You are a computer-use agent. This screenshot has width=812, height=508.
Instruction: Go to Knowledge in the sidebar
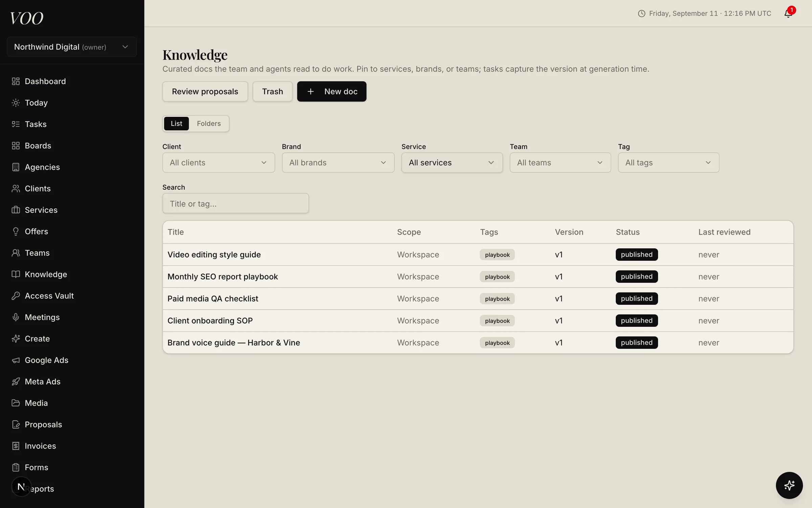(x=46, y=274)
